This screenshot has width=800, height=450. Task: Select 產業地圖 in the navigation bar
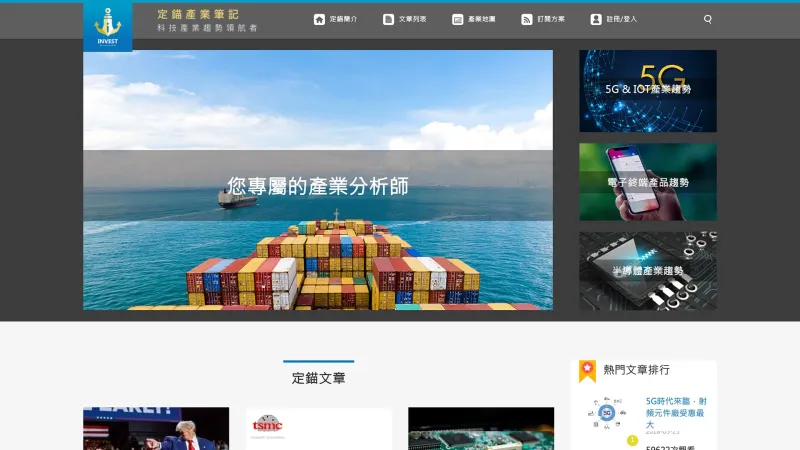tap(481, 19)
